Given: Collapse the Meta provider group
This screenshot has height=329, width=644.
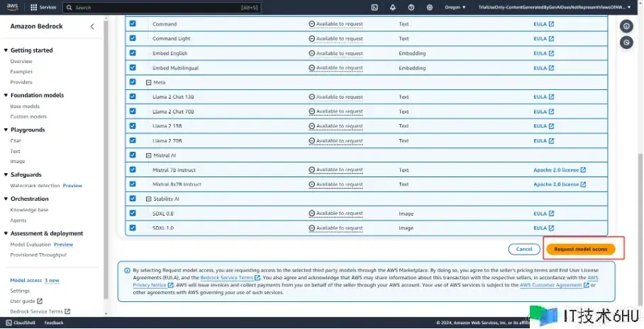Looking at the screenshot, I should pyautogui.click(x=148, y=82).
